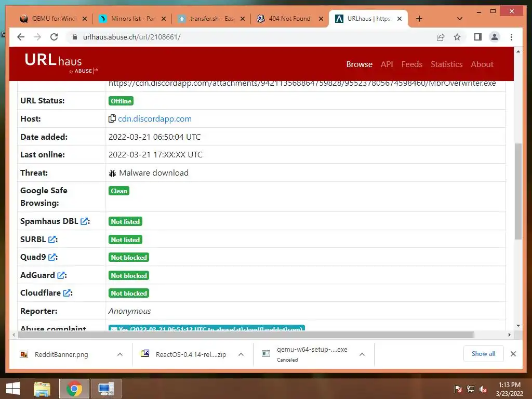Open Feeds in URLhaus navigation
This screenshot has height=399, width=532.
pyautogui.click(x=412, y=64)
